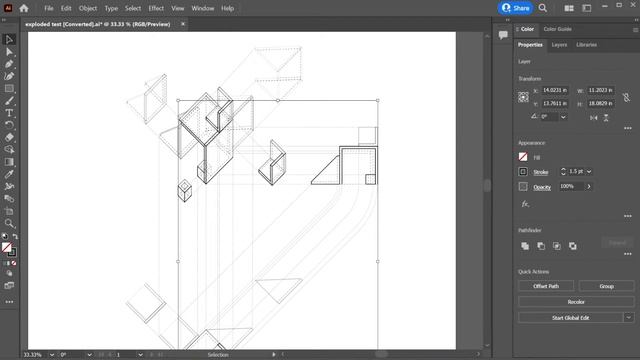
Task: Activate the Artboard tool
Action: 9,211
